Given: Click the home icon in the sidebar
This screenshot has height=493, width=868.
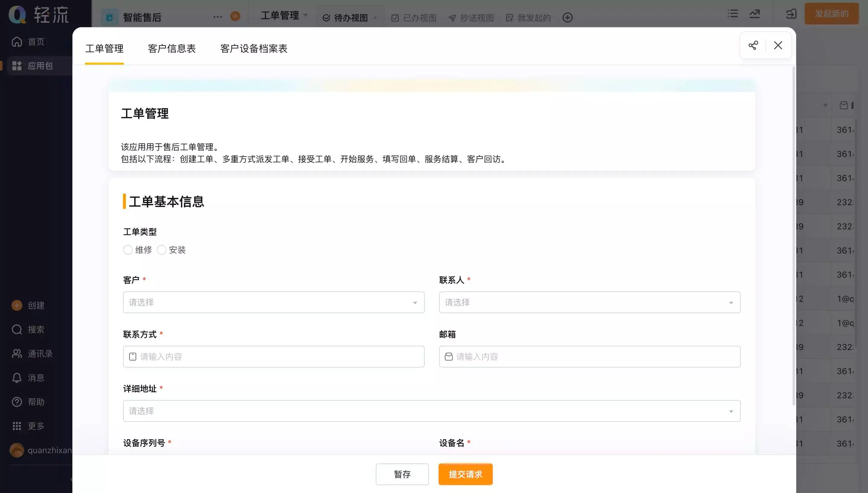Looking at the screenshot, I should [x=17, y=42].
